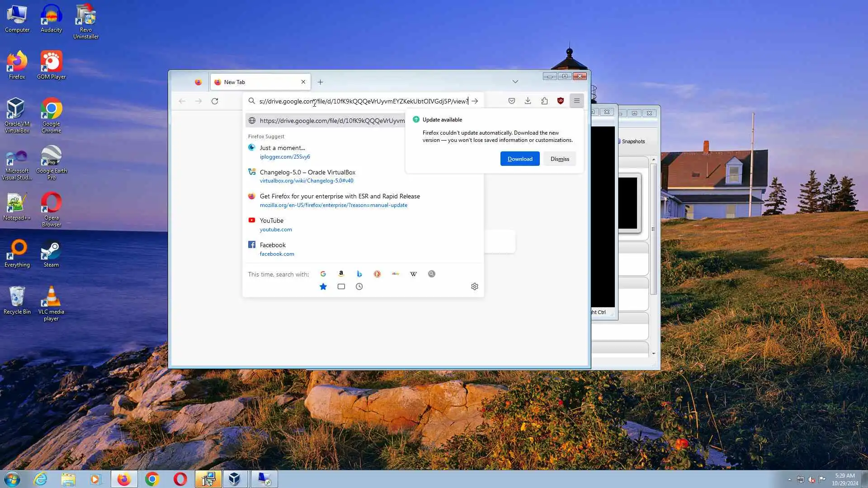Search with Wikipedia one-off icon
868x488 pixels.
click(x=413, y=274)
